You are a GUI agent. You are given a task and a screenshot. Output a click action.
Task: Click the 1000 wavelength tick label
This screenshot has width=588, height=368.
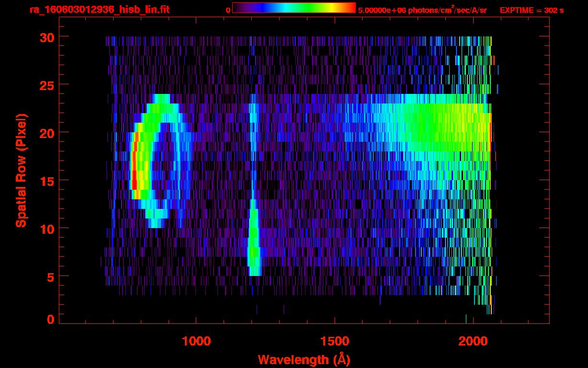(x=196, y=341)
